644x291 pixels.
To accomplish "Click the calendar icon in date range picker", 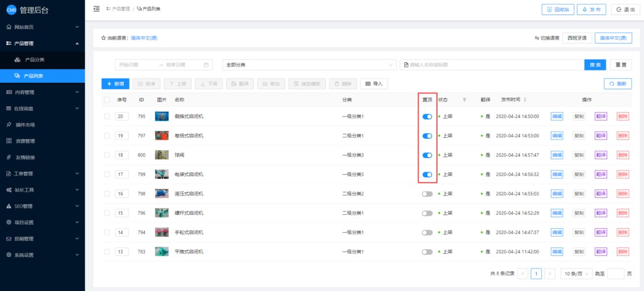I will point(206,65).
